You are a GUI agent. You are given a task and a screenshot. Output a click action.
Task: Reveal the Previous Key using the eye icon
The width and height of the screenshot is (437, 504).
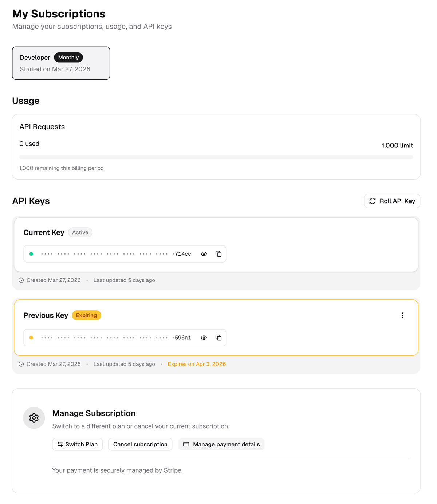click(x=204, y=338)
